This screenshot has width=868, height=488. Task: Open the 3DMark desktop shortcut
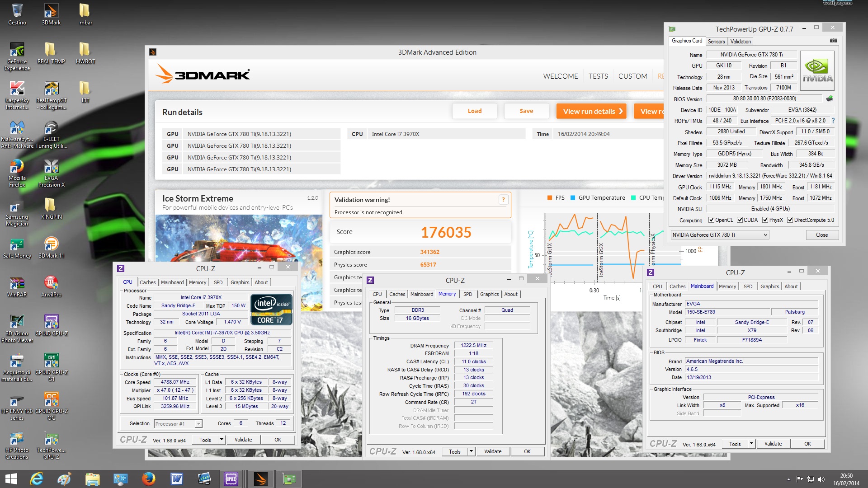coord(51,14)
